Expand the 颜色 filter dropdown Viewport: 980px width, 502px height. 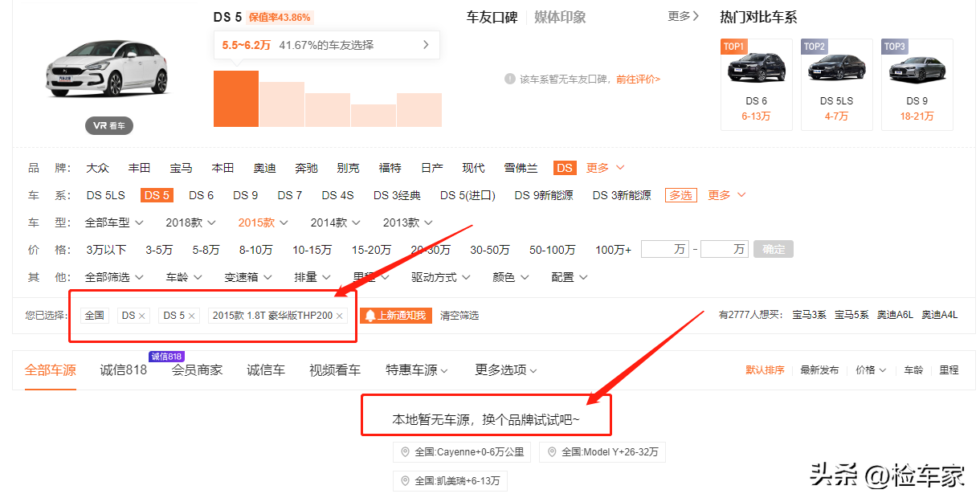pyautogui.click(x=510, y=277)
